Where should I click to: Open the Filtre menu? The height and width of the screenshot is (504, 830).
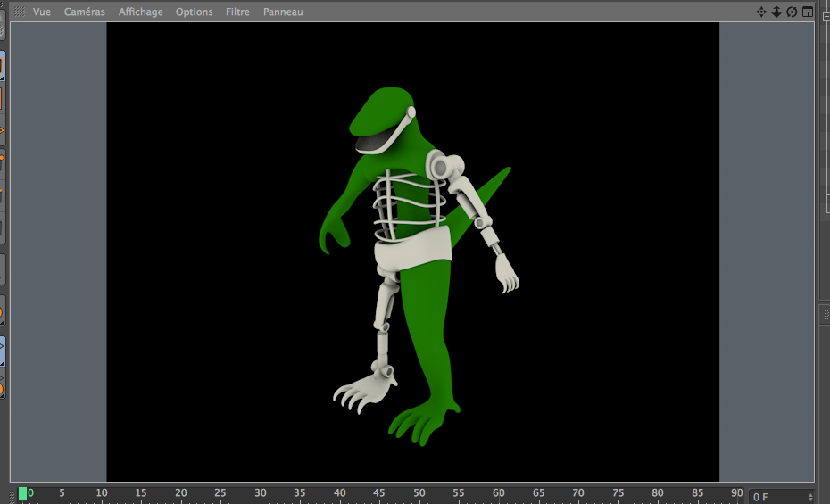pyautogui.click(x=237, y=12)
